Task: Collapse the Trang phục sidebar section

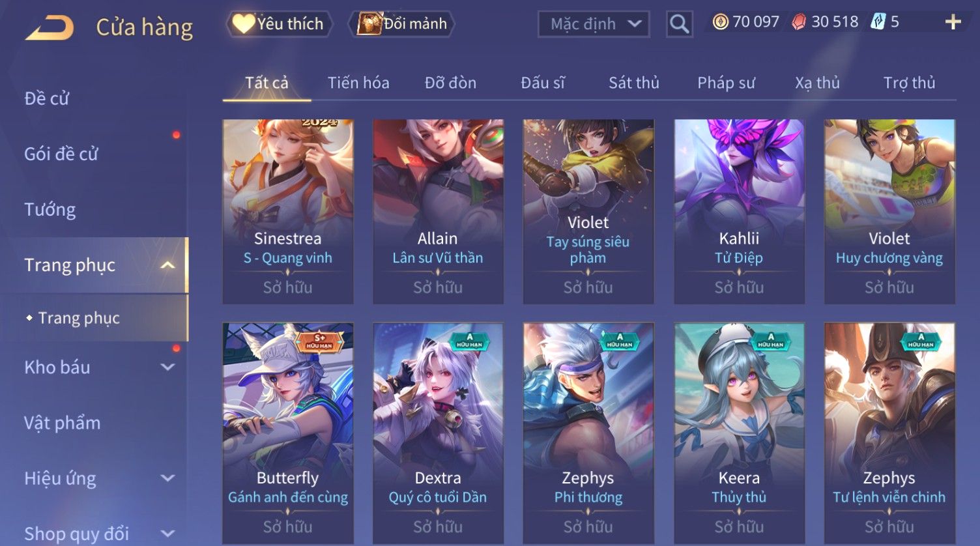Action: click(167, 265)
